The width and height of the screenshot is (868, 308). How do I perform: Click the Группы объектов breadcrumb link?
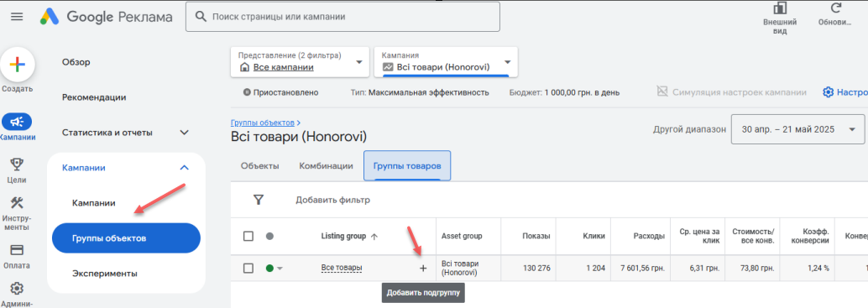(263, 123)
